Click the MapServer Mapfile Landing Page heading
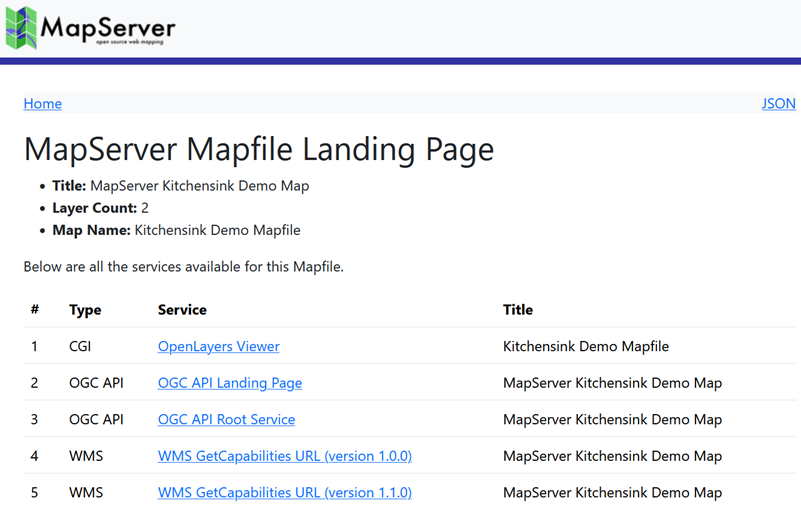The height and width of the screenshot is (507, 801). coord(258,149)
